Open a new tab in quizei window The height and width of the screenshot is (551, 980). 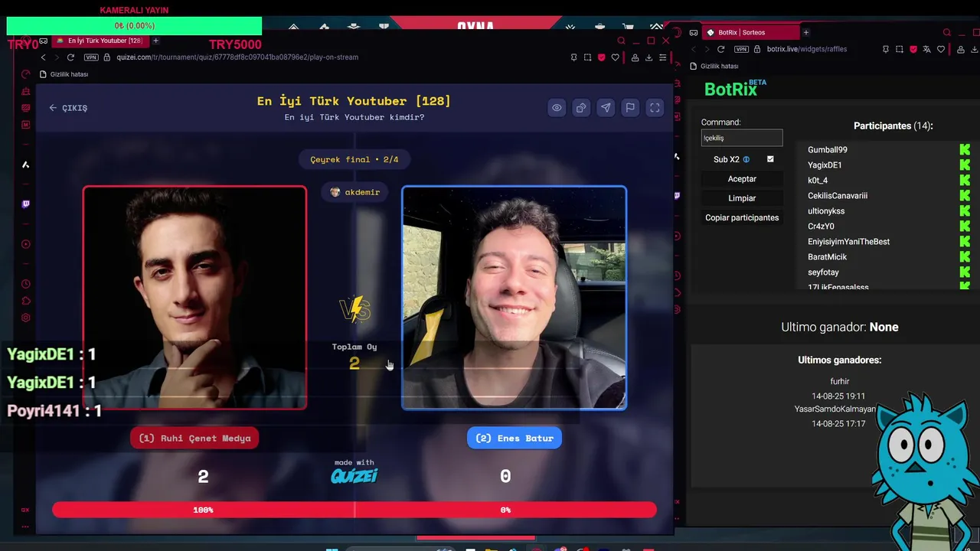coord(155,41)
